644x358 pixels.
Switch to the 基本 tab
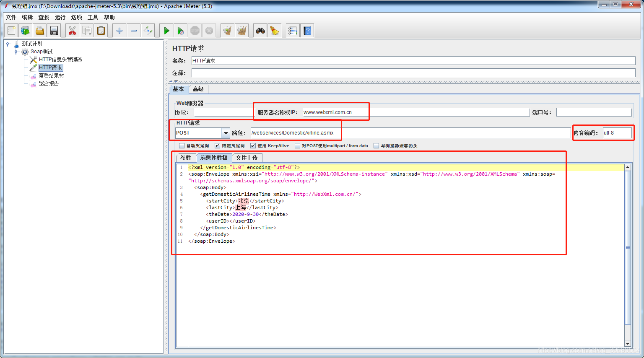[x=179, y=89]
